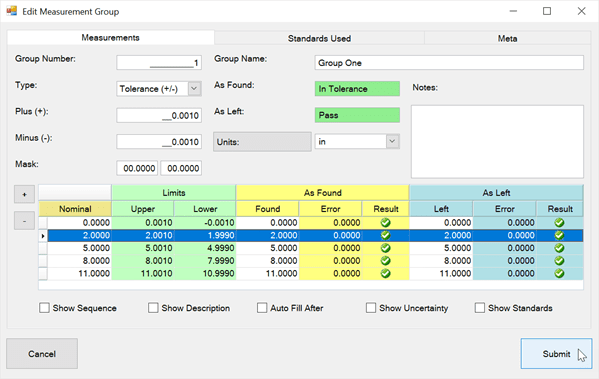Image resolution: width=599 pixels, height=379 pixels.
Task: Click the app icon in title bar
Action: tap(11, 11)
